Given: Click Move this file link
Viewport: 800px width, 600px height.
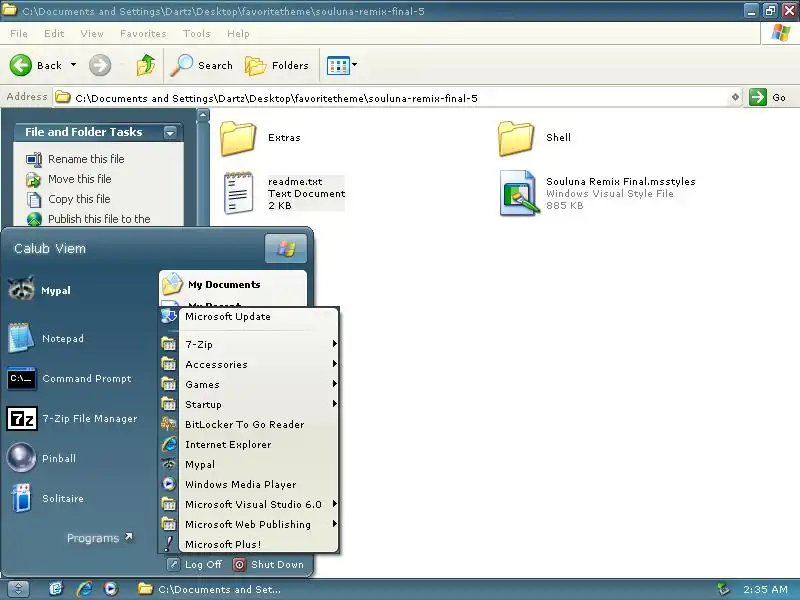Looking at the screenshot, I should [80, 179].
